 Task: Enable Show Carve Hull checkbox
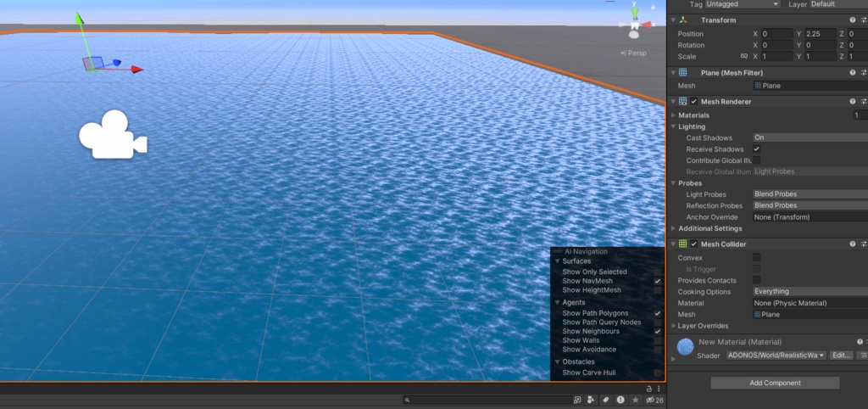pos(658,373)
